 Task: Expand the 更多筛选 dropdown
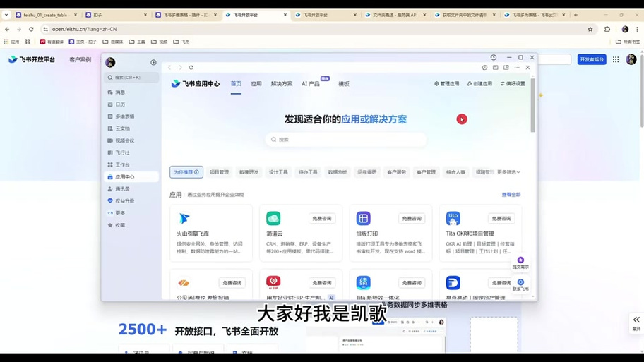[x=508, y=172]
